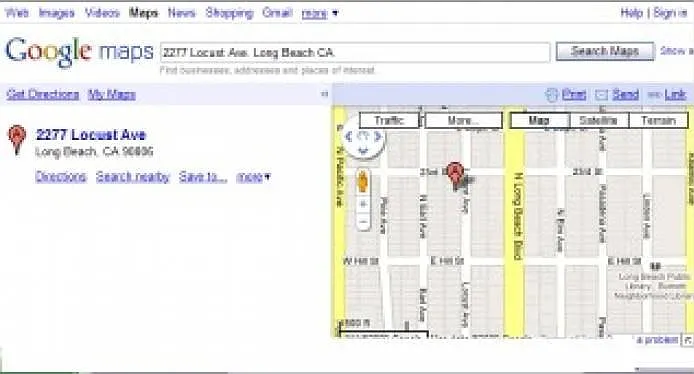Click the N Long Beach Blvd label
This screenshot has height=374, width=694.
pyautogui.click(x=517, y=216)
